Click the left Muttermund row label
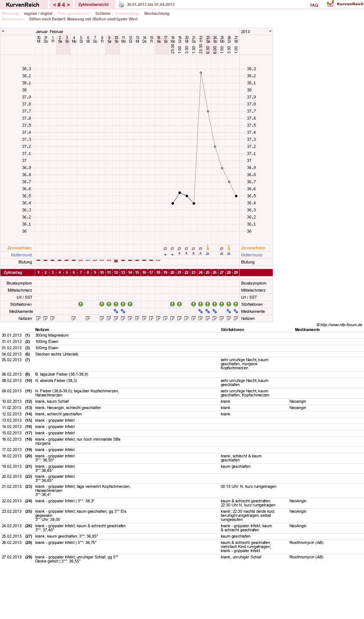 coord(22,255)
